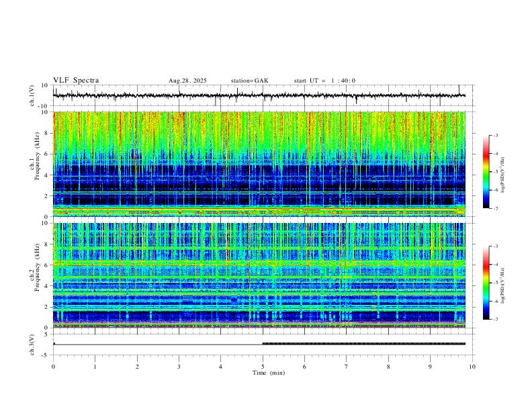Click time axis tick label '5'
Screen dimensions: 532x411
click(x=263, y=367)
